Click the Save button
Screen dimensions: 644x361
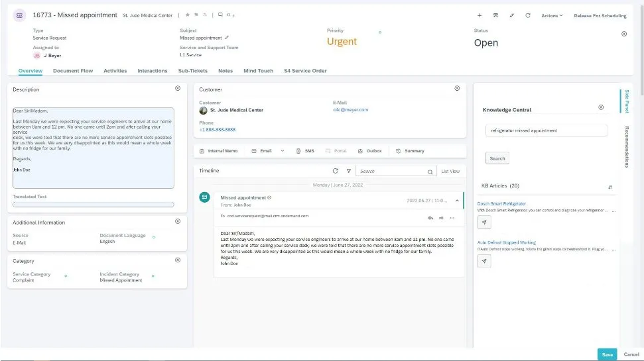coord(607,354)
